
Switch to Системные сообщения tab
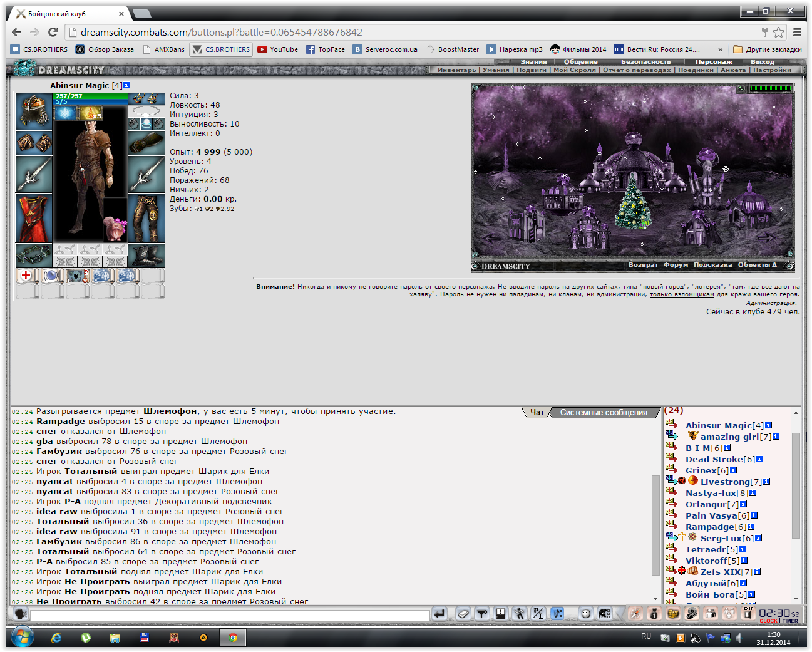(x=604, y=412)
